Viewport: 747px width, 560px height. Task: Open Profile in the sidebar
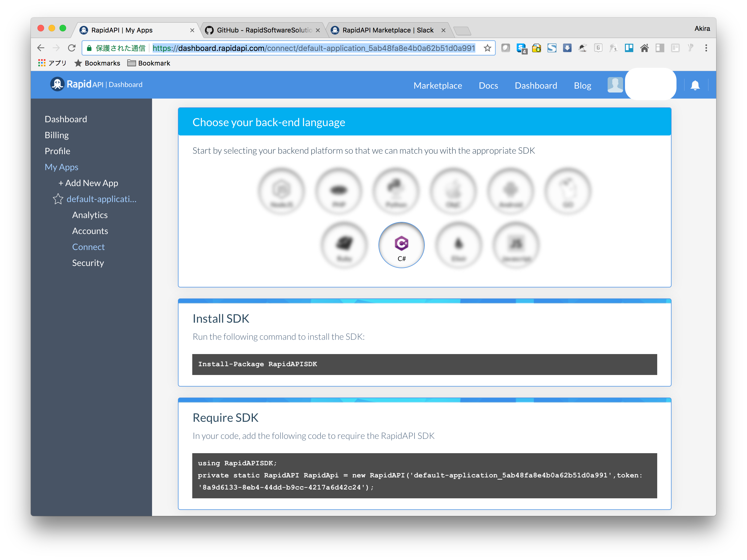pos(57,151)
